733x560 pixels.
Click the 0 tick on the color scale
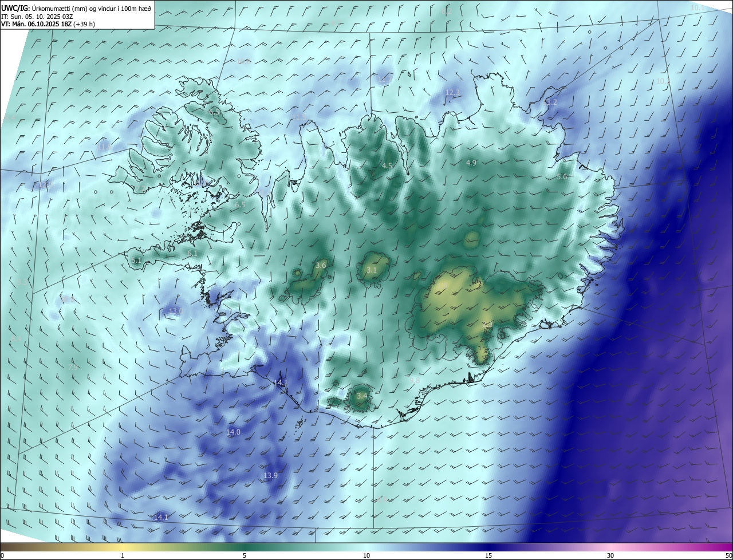[x=2, y=555]
